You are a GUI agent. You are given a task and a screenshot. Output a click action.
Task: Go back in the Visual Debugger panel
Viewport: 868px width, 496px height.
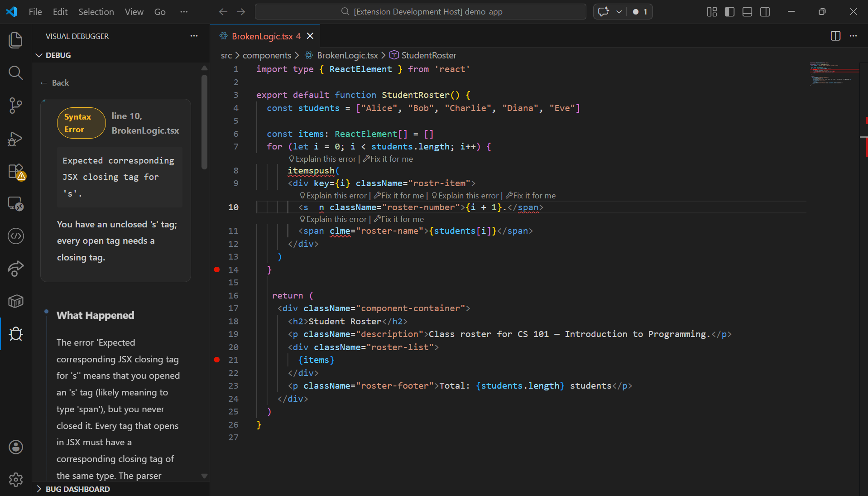pyautogui.click(x=55, y=83)
